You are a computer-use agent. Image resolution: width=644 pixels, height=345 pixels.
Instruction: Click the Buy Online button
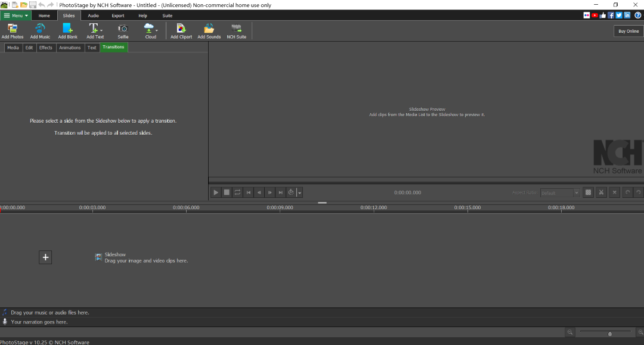coord(628,31)
